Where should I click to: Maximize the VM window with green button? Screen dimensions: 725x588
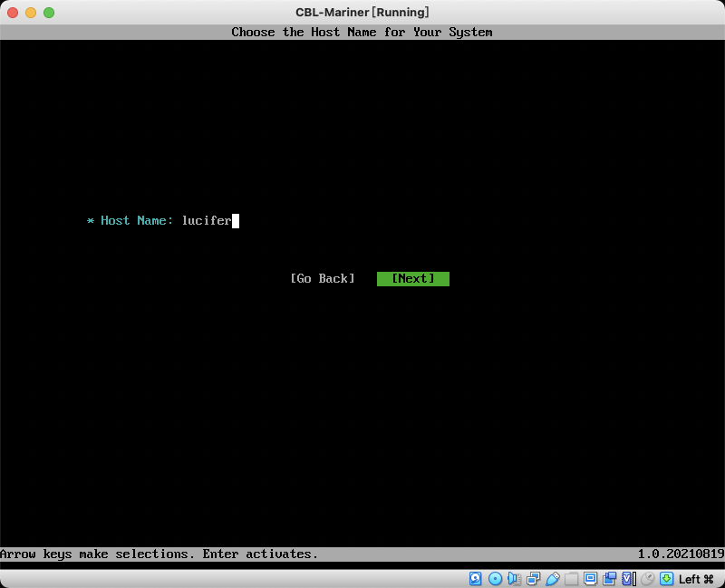49,13
